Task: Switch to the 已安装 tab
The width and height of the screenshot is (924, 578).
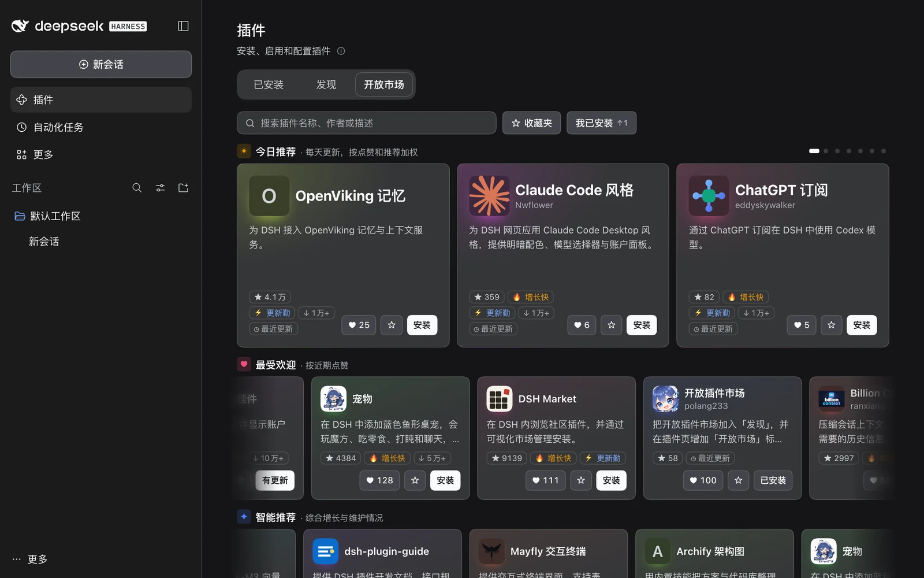Action: click(x=269, y=85)
